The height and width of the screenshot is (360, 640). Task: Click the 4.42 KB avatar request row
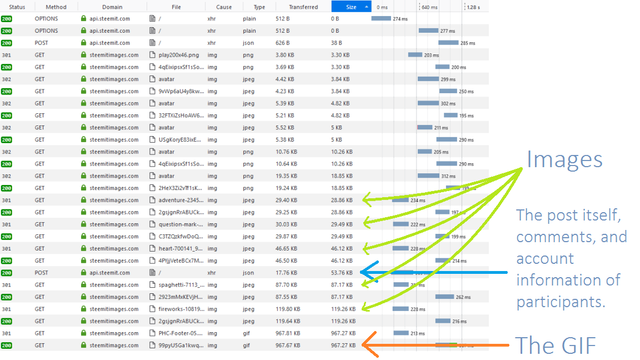244,79
